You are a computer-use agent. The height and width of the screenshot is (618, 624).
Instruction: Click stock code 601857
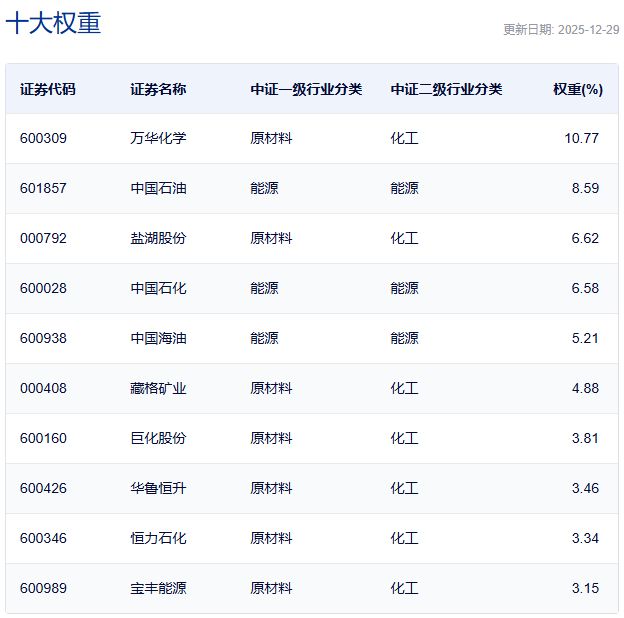(43, 188)
